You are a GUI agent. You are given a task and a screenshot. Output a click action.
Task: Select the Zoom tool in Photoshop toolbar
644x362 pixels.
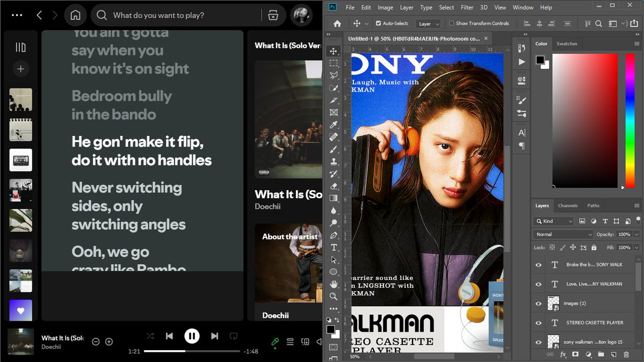[334, 296]
